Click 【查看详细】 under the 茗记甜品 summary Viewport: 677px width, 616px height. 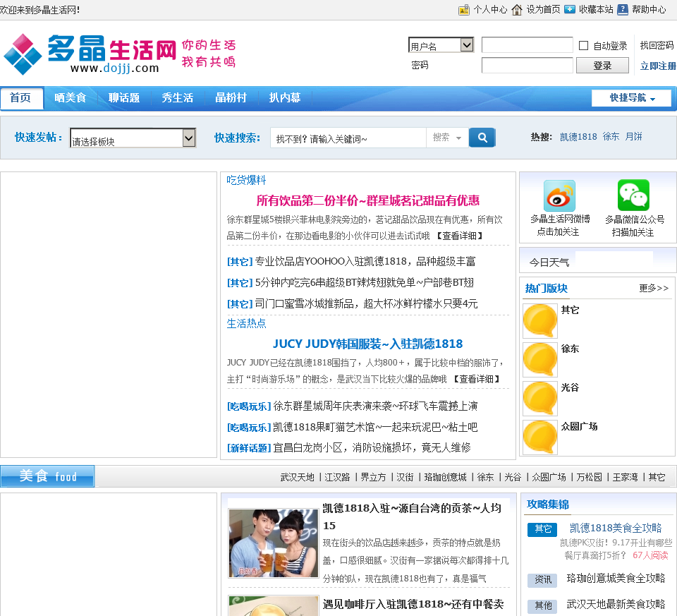(x=459, y=236)
